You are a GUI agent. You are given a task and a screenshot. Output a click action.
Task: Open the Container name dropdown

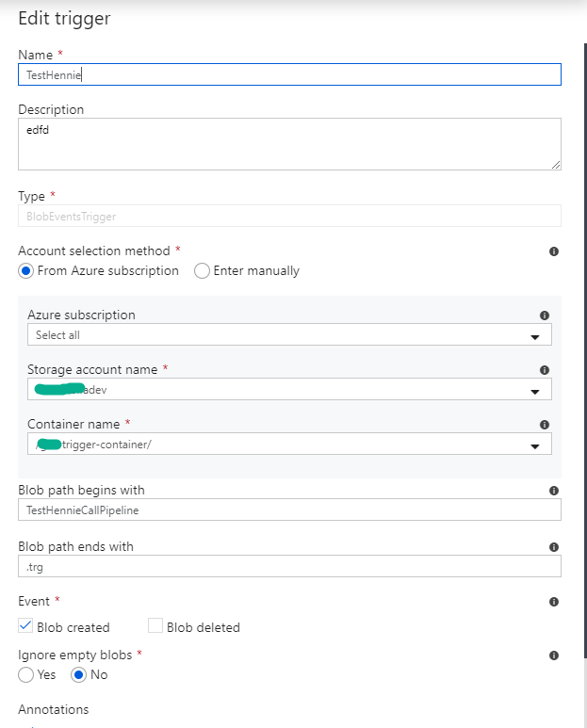pyautogui.click(x=289, y=445)
